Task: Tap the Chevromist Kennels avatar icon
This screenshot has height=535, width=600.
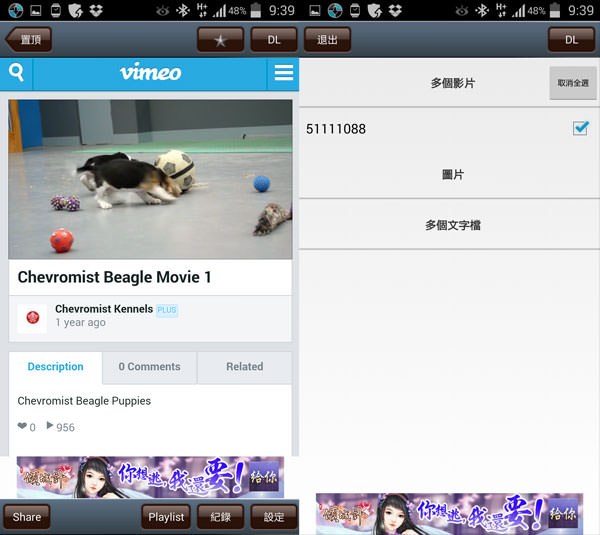Action: click(x=32, y=317)
